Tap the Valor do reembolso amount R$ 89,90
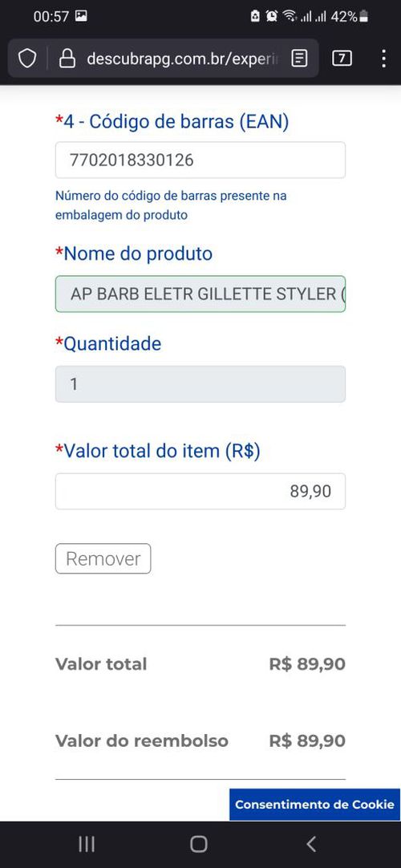Image resolution: width=401 pixels, height=868 pixels. click(x=307, y=740)
